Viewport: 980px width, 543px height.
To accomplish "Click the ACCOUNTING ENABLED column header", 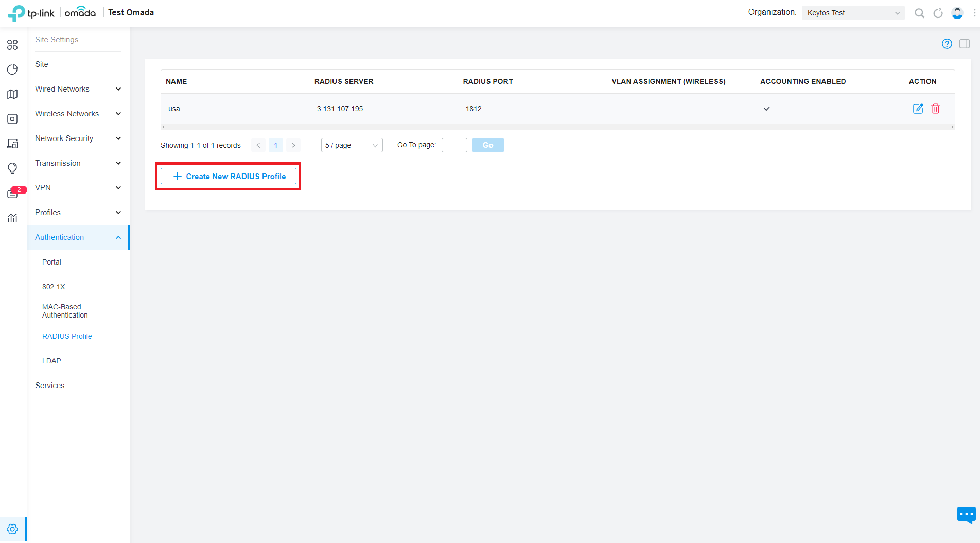I will pyautogui.click(x=803, y=81).
